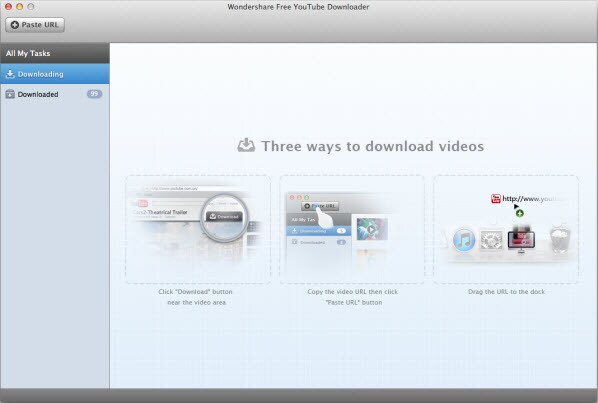The image size is (598, 403).
Task: Click the 99 badge next to Downloaded
Action: (94, 94)
